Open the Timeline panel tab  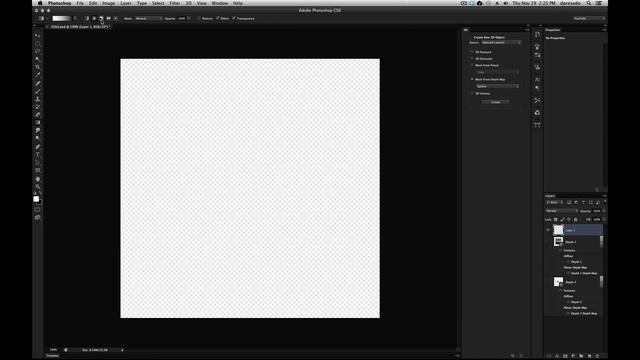click(53, 356)
